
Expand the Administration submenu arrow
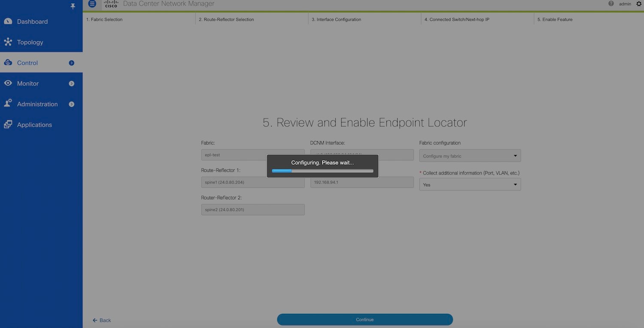pyautogui.click(x=72, y=104)
